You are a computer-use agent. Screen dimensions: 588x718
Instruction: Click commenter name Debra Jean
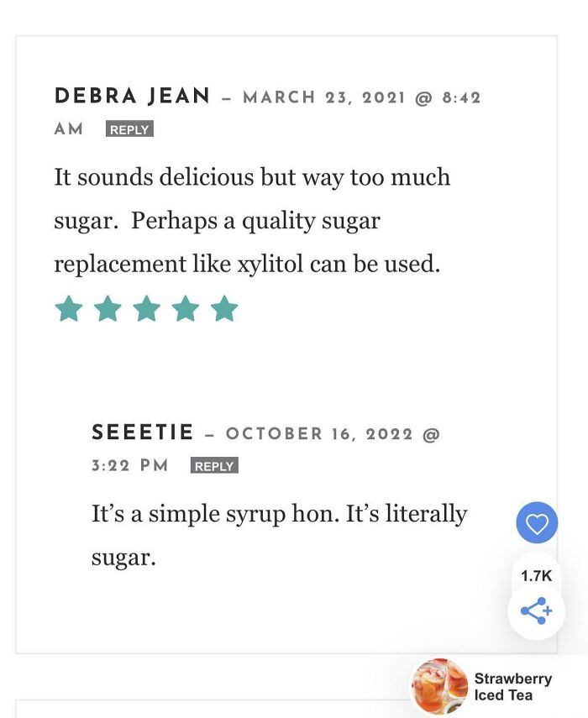coord(130,97)
